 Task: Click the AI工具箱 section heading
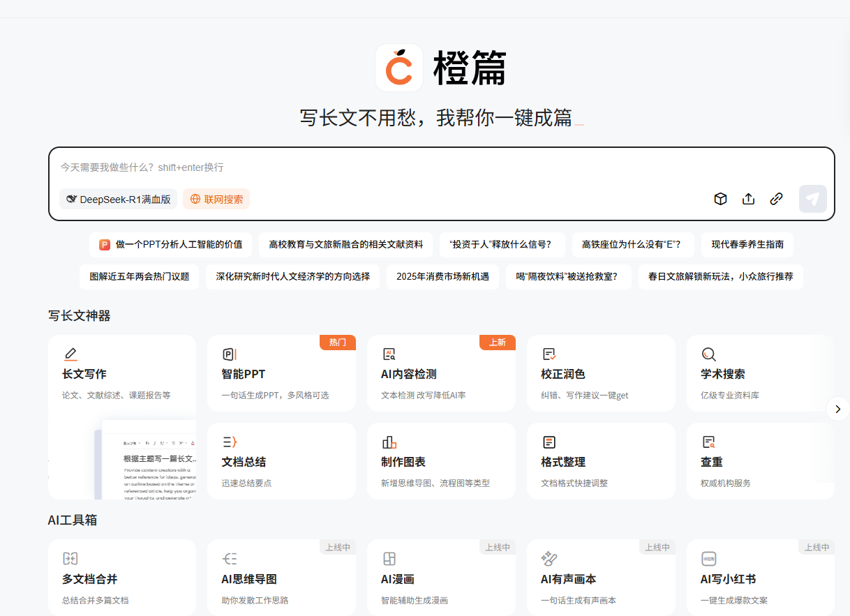pyautogui.click(x=73, y=520)
